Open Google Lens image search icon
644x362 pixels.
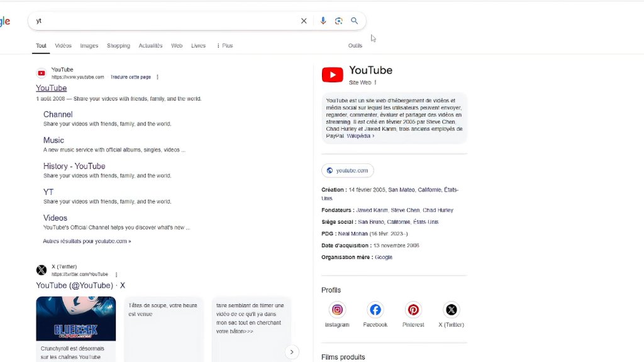[338, 21]
